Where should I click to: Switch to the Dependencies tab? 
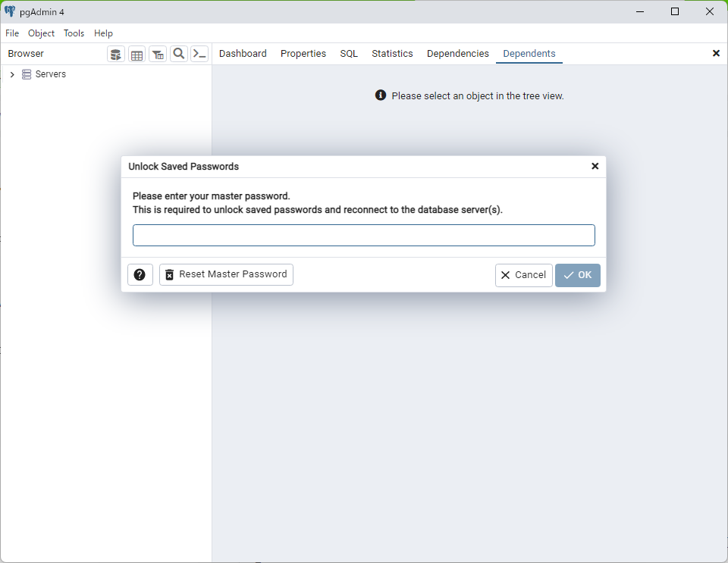coord(458,54)
